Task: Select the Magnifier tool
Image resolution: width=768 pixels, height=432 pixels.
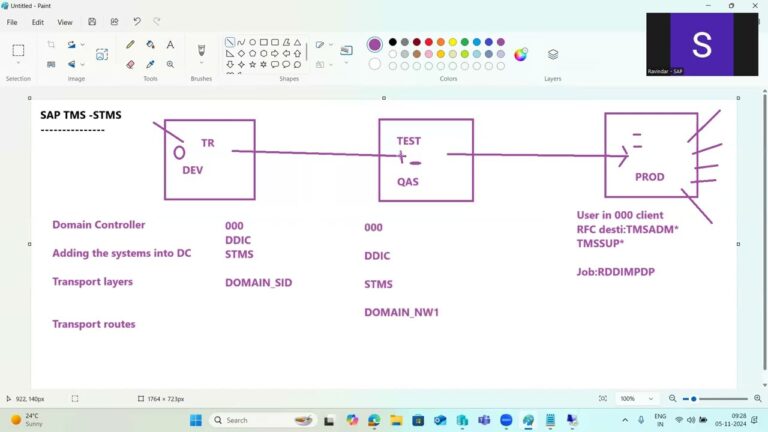Action: point(170,64)
